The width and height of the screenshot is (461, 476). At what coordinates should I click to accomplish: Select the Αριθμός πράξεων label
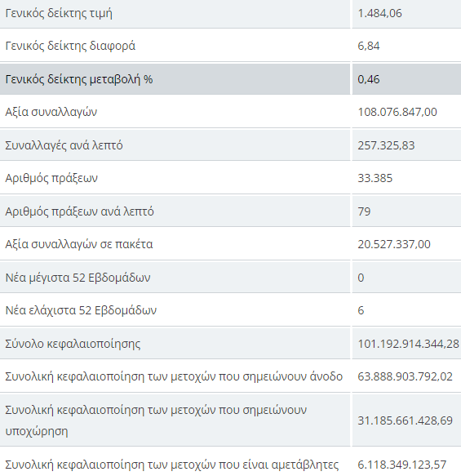pos(51,178)
